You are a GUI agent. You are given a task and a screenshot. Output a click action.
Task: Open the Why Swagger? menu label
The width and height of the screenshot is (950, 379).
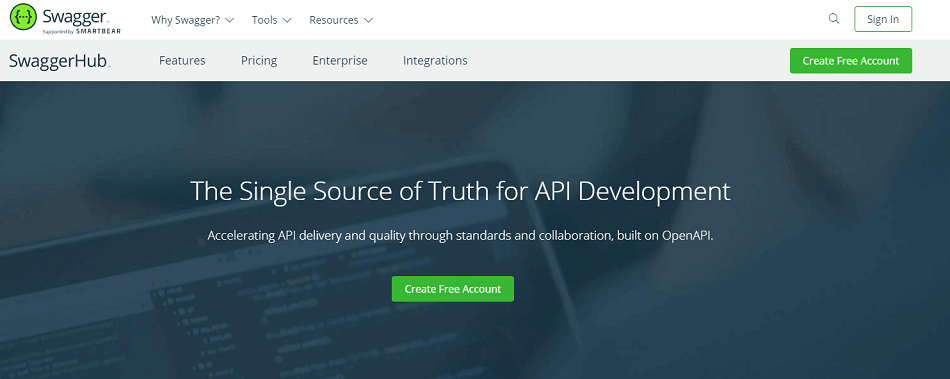[185, 20]
